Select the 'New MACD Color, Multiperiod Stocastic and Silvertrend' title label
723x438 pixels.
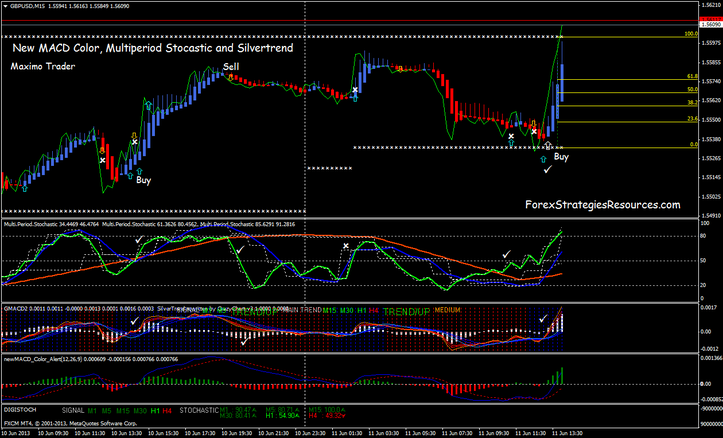[x=153, y=48]
